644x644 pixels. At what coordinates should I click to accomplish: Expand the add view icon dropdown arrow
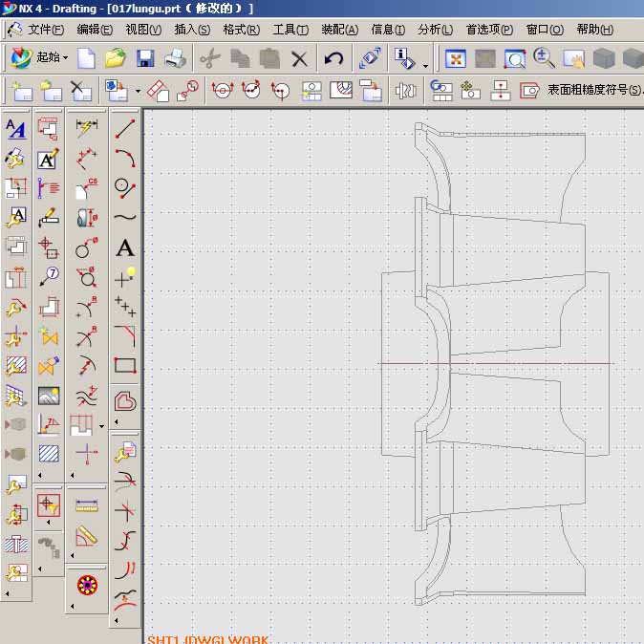[x=138, y=91]
